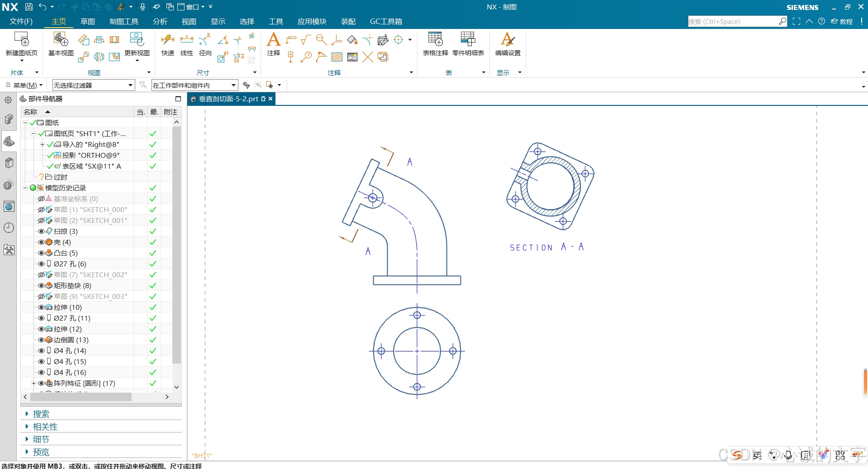Select the 投影 "ORTHO@9" tree item

pyautogui.click(x=91, y=155)
